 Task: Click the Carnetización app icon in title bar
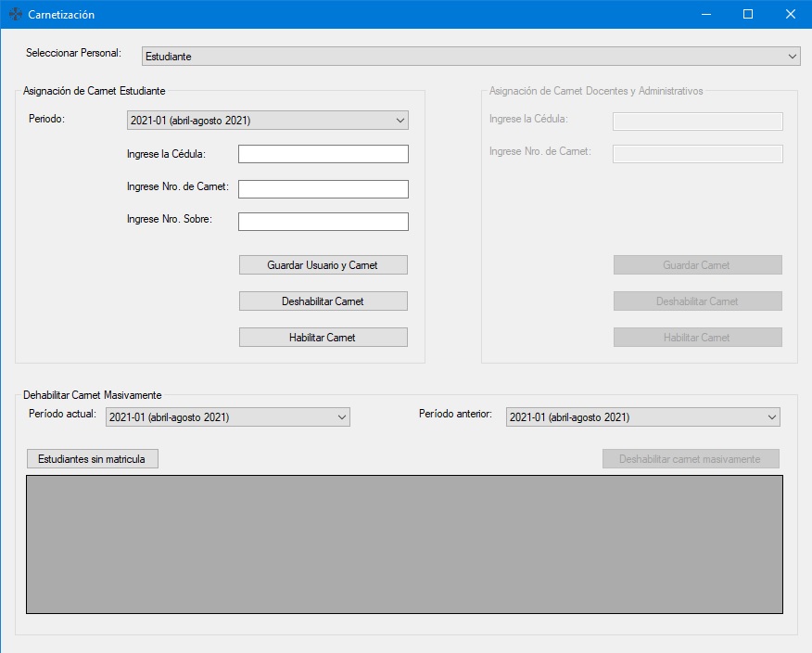(x=16, y=15)
